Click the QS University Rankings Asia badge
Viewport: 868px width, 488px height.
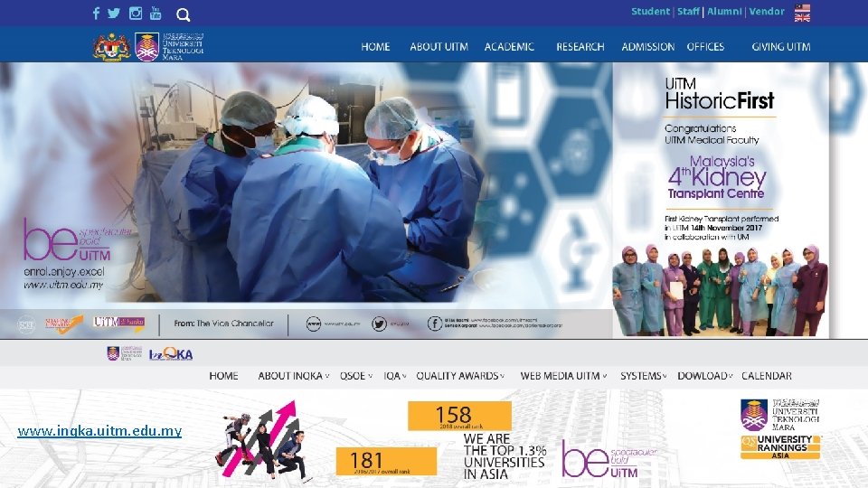pyautogui.click(x=780, y=447)
